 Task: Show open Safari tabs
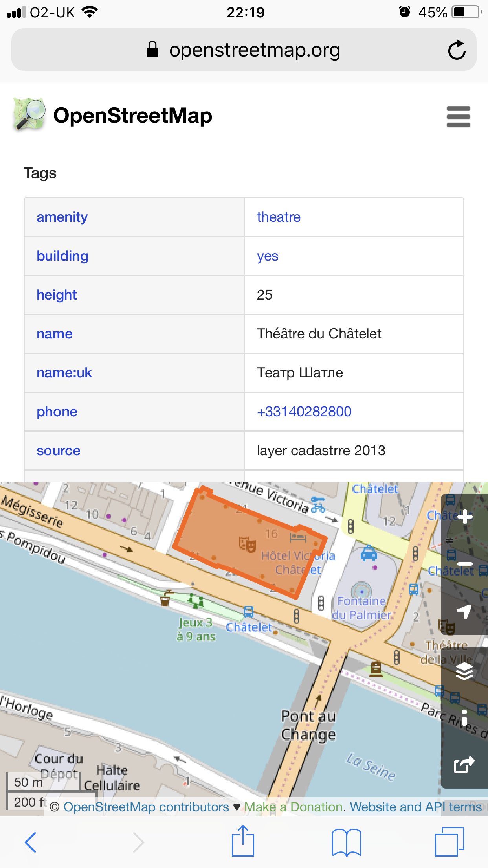coord(450,841)
